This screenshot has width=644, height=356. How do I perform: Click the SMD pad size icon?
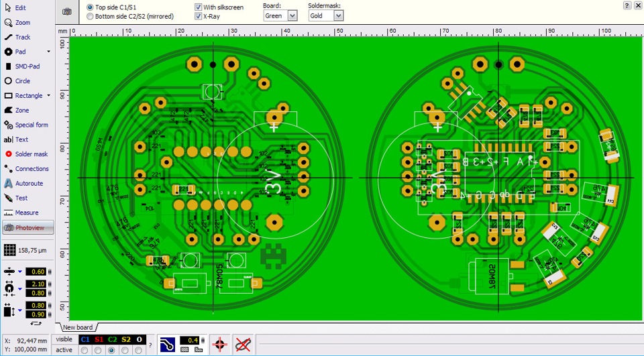(x=9, y=310)
